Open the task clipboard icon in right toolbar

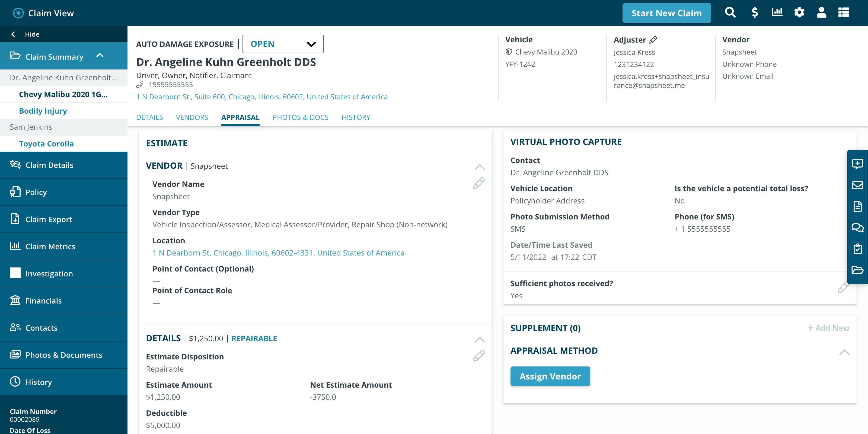857,249
